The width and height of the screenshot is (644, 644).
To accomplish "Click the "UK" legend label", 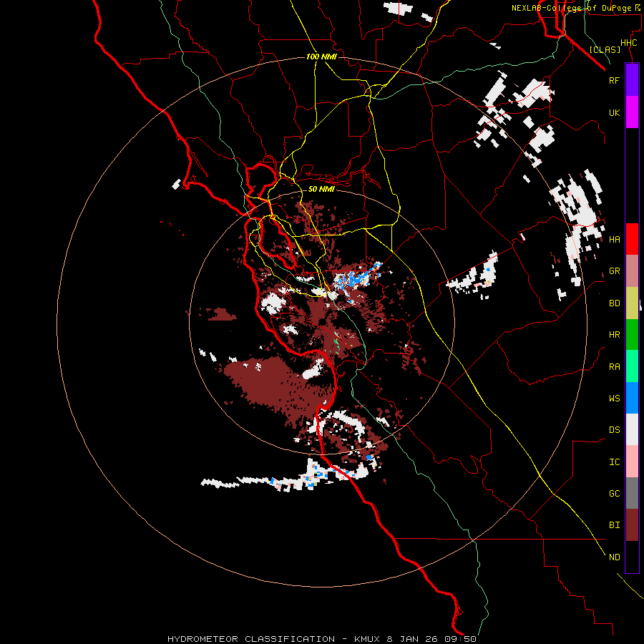I will [614, 112].
